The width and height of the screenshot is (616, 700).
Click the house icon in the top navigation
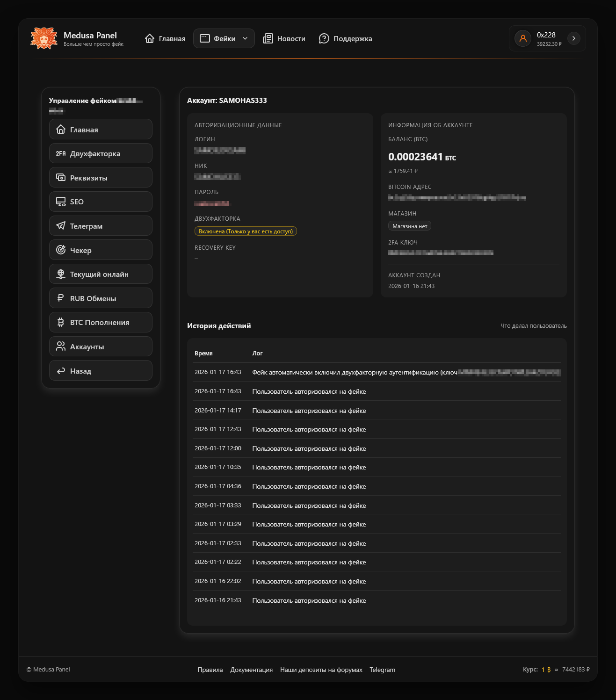pyautogui.click(x=150, y=39)
